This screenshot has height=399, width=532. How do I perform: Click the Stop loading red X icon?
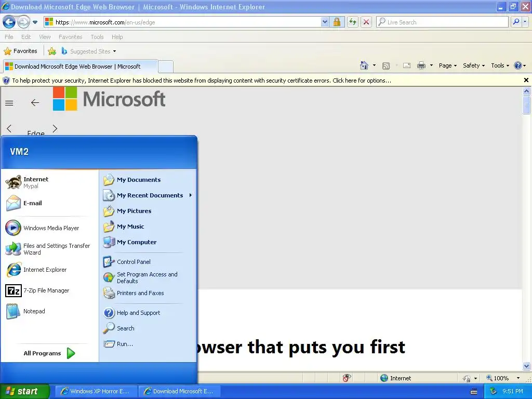[x=366, y=22]
